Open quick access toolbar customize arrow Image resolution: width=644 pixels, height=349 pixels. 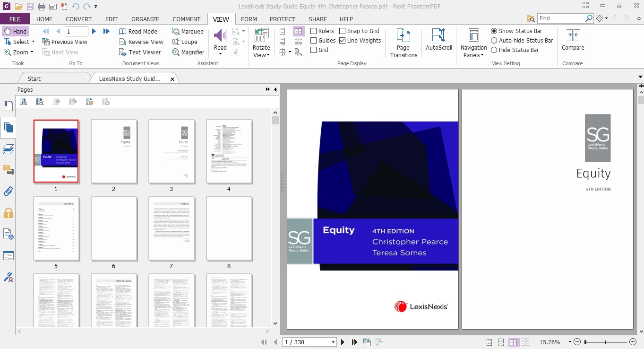pos(96,7)
